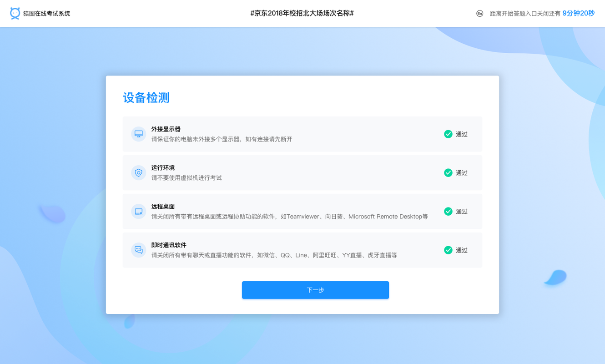Click the 设备检测 page heading
605x364 pixels.
[146, 97]
